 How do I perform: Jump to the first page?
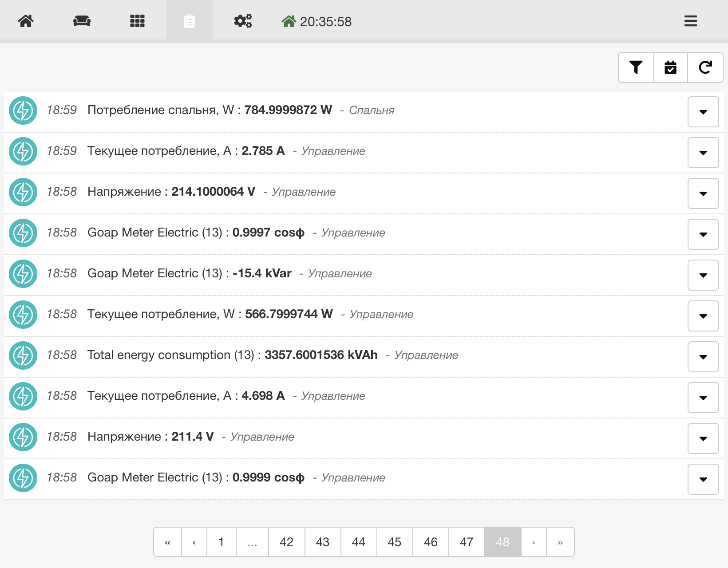coord(167,542)
